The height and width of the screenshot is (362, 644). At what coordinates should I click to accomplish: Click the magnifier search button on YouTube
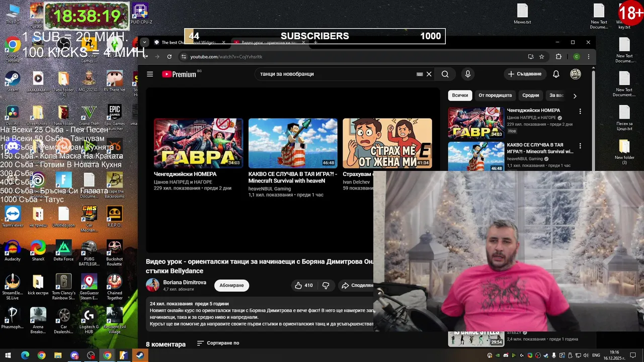(445, 74)
